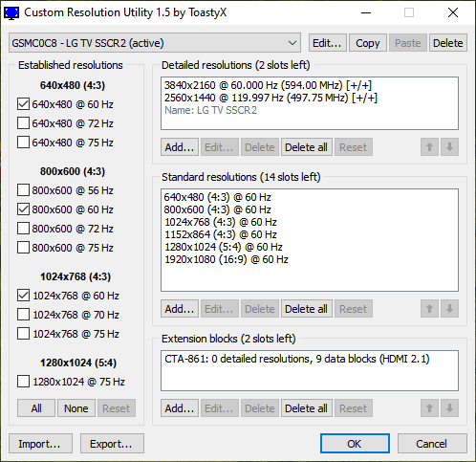476x462 pixels.
Task: Select all established resolutions with All
Action: click(x=36, y=408)
